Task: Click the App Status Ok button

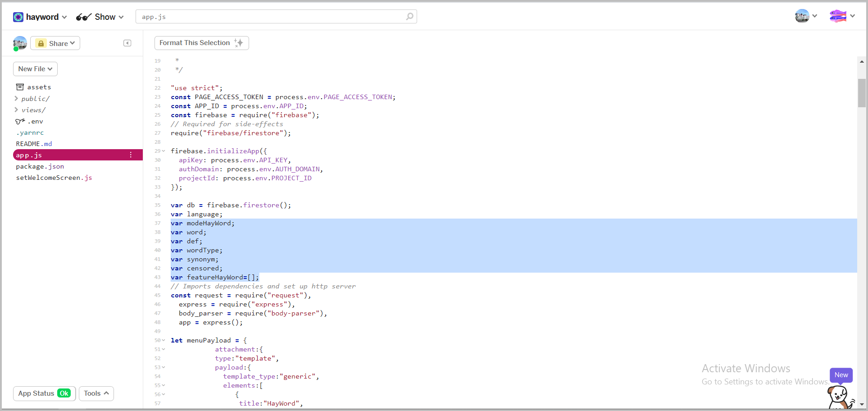Action: point(44,393)
